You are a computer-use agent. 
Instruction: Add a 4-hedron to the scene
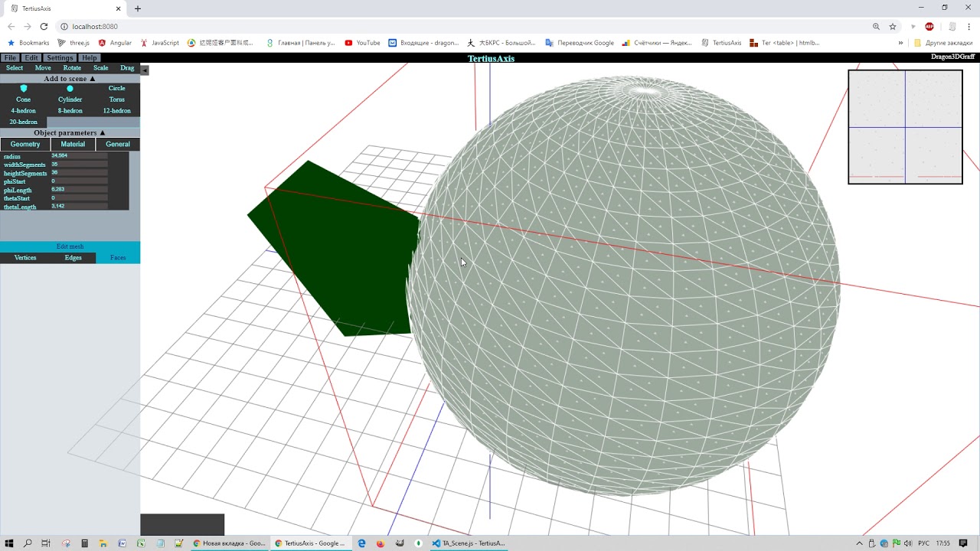(24, 111)
